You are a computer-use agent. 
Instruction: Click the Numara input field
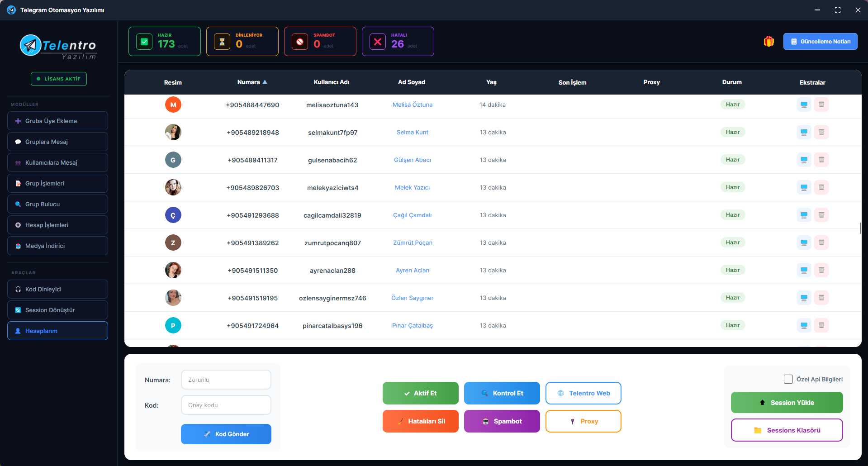click(226, 380)
